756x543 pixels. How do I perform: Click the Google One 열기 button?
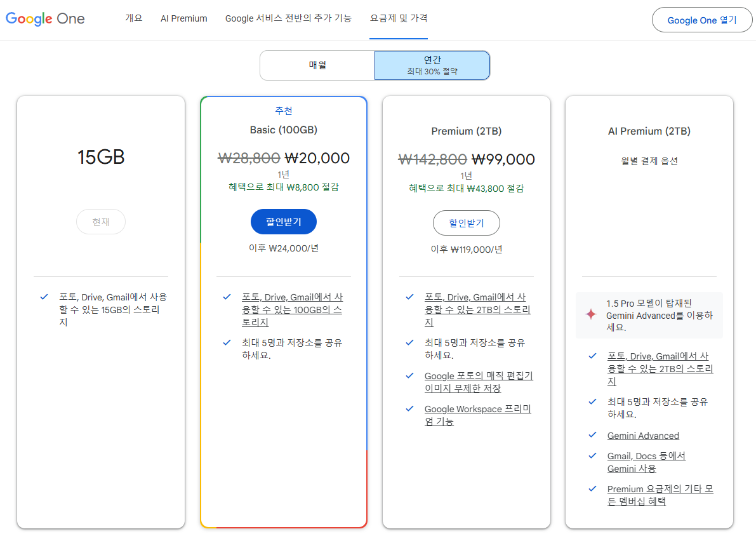coord(701,20)
